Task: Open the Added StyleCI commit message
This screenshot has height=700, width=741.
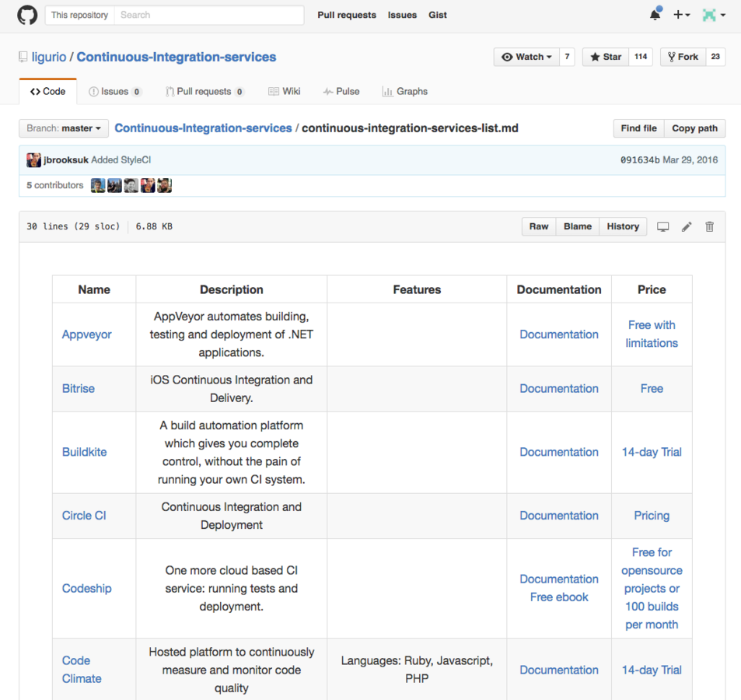Action: [121, 159]
